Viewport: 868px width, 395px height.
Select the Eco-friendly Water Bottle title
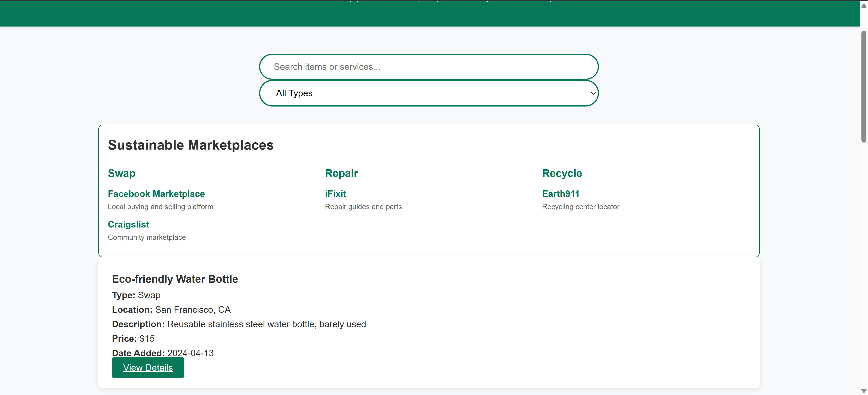coord(175,279)
